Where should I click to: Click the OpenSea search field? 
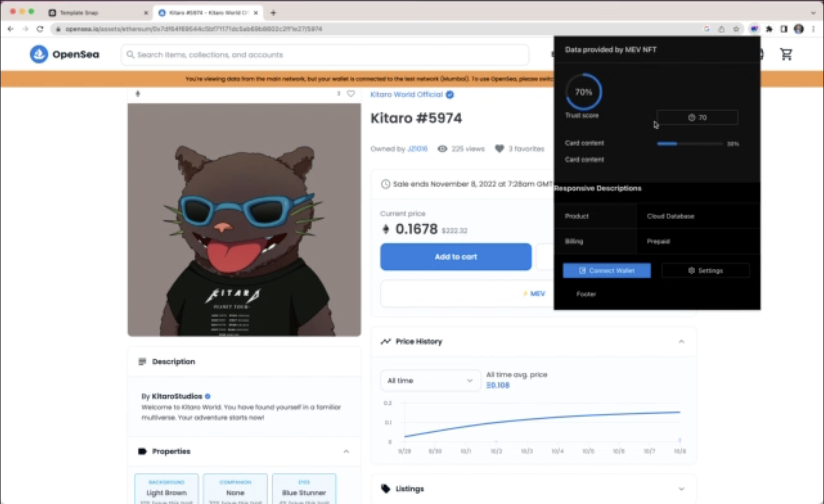pos(325,55)
